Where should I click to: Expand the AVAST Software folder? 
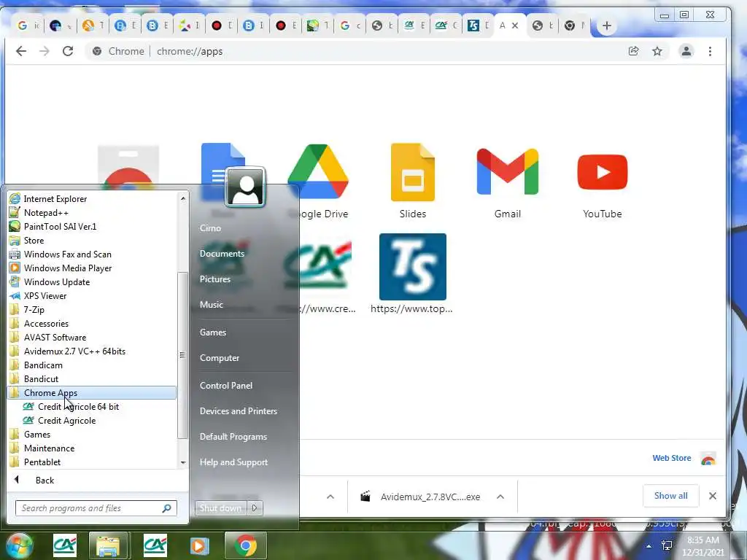[55, 337]
